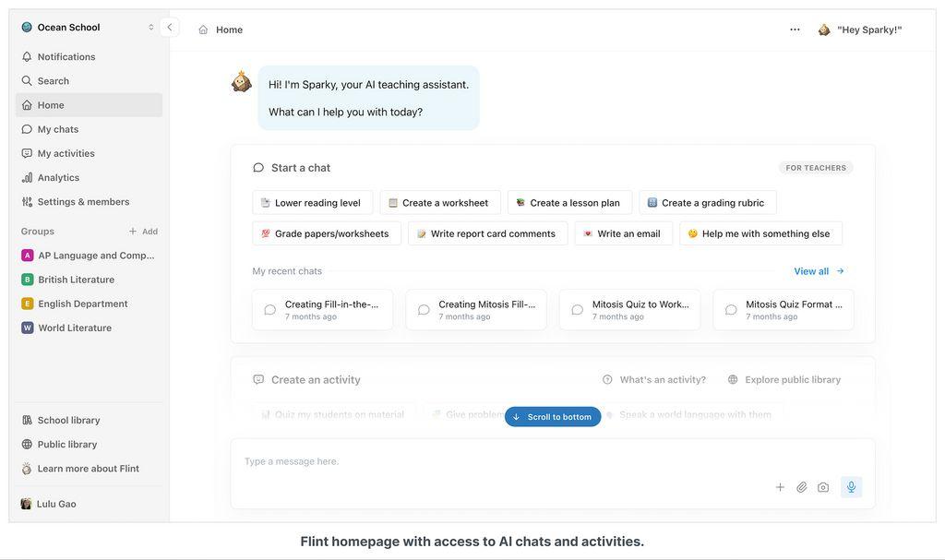The image size is (945, 560).
Task: Click the plus icon in message box
Action: click(780, 487)
